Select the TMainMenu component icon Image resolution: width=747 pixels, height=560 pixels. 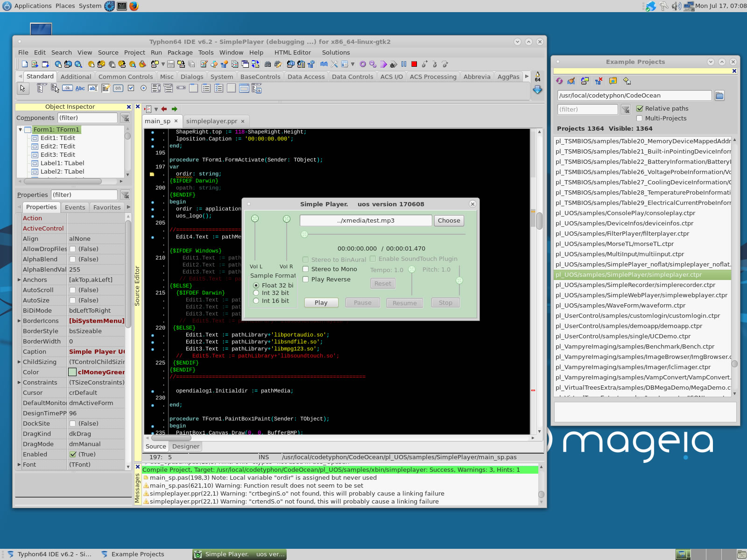42,88
